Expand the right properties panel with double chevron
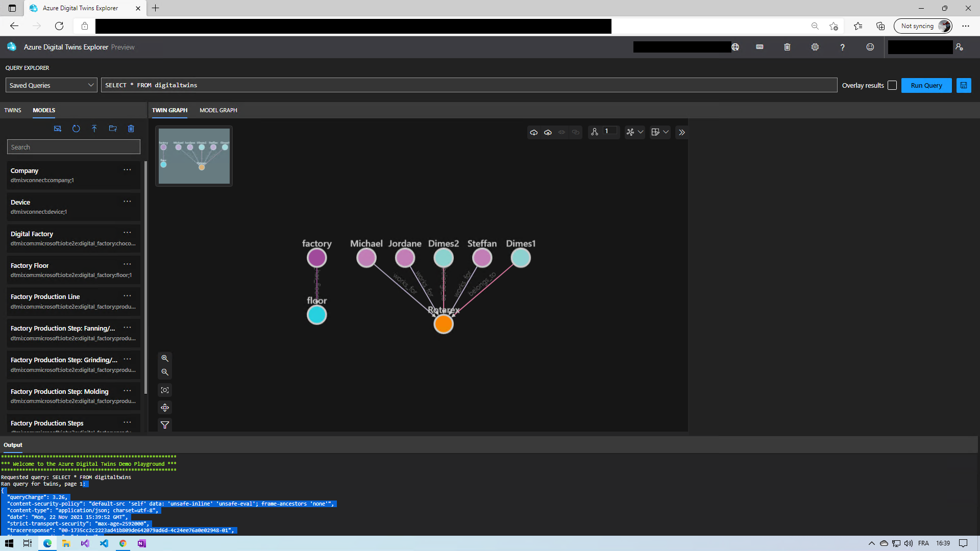 [x=682, y=132]
